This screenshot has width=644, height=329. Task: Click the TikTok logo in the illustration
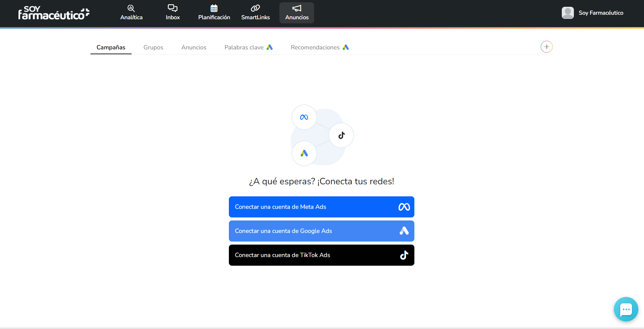pyautogui.click(x=341, y=135)
